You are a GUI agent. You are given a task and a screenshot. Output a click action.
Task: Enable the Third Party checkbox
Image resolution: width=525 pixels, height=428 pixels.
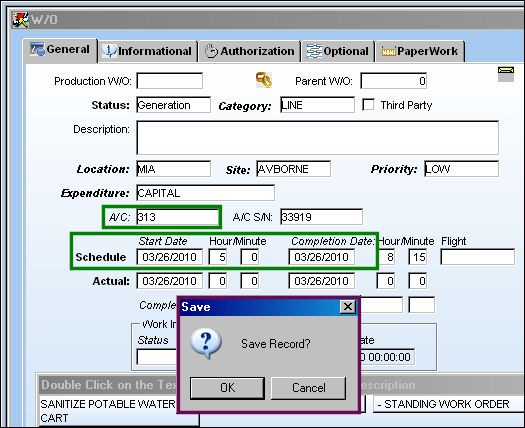pyautogui.click(x=368, y=105)
